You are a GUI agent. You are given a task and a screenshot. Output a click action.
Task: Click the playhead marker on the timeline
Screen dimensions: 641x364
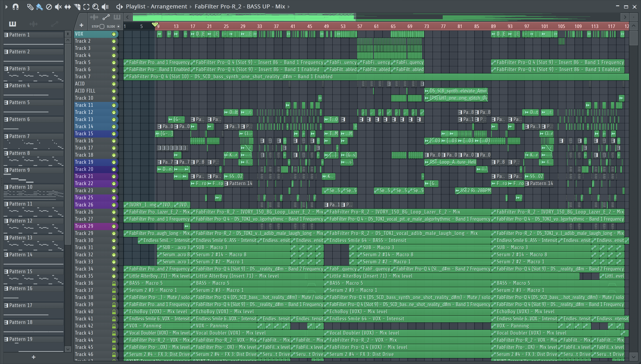tap(155, 24)
